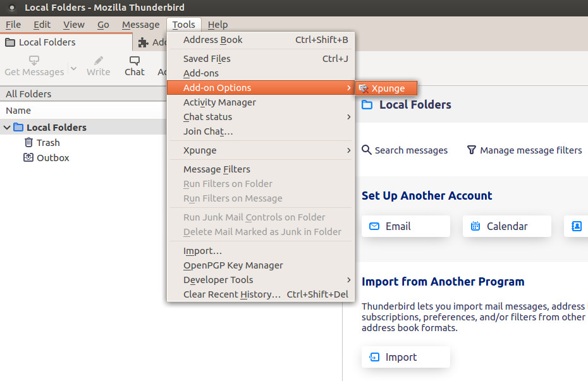The image size is (588, 381).
Task: Select the Outbox folder in the tree
Action: tap(53, 158)
